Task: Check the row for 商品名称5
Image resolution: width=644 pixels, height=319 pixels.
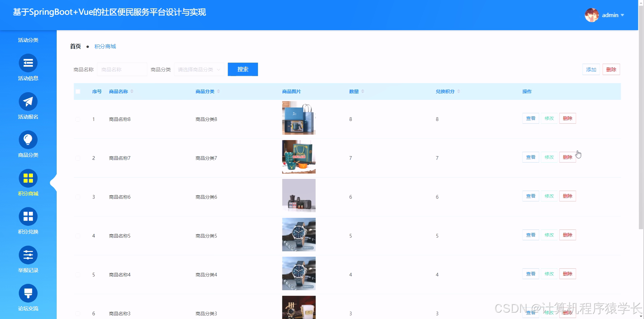Action: point(78,236)
